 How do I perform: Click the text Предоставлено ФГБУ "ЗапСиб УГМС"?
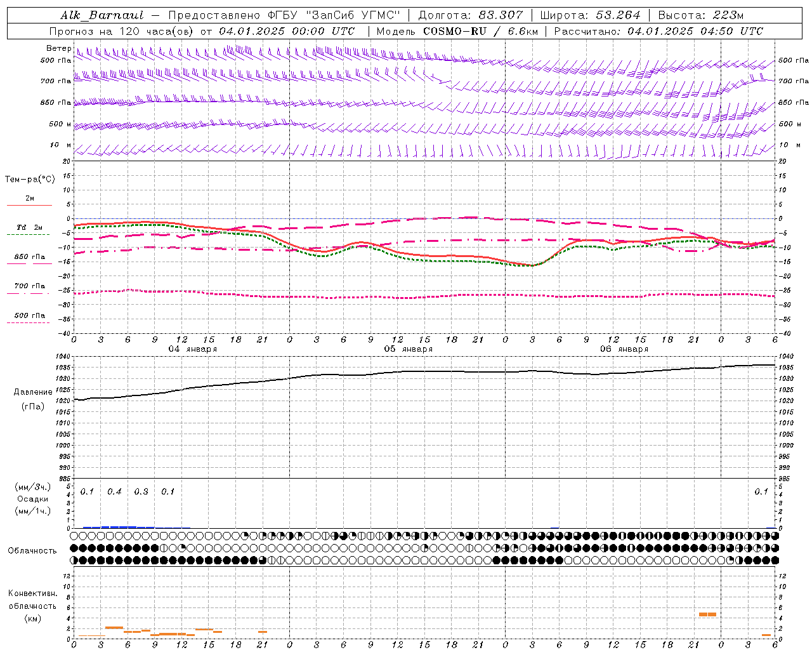[x=284, y=15]
